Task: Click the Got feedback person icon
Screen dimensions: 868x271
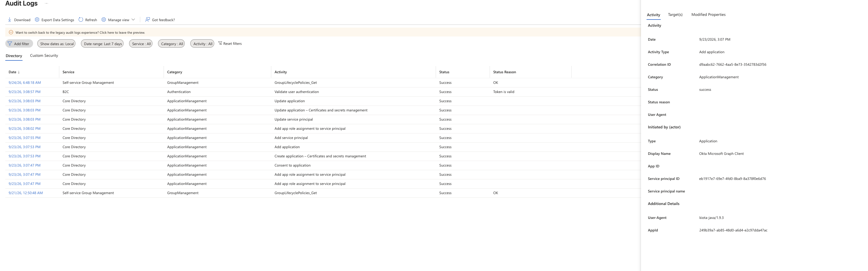Action: coord(147,19)
